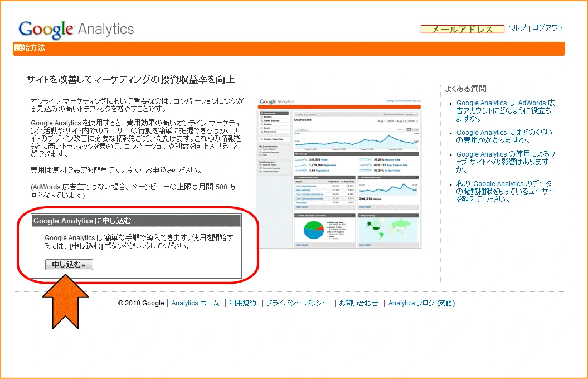
Task: Click the 開始方法 title in orange bar
Action: click(30, 47)
